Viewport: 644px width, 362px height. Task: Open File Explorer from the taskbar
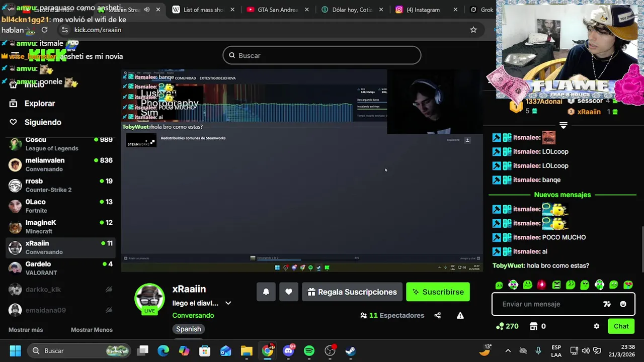(247, 351)
